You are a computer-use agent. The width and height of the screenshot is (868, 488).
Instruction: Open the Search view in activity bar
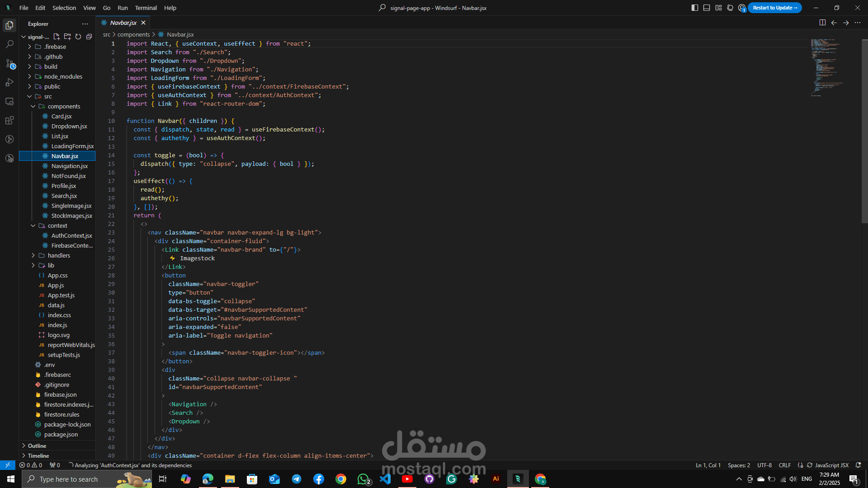[x=9, y=44]
